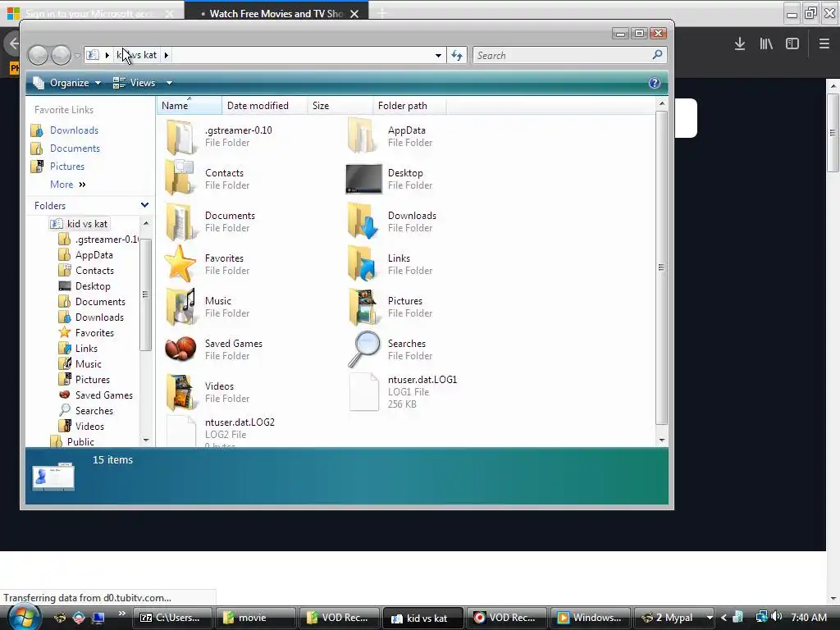Switch to Watch Free Movies browser tab

pyautogui.click(x=276, y=13)
